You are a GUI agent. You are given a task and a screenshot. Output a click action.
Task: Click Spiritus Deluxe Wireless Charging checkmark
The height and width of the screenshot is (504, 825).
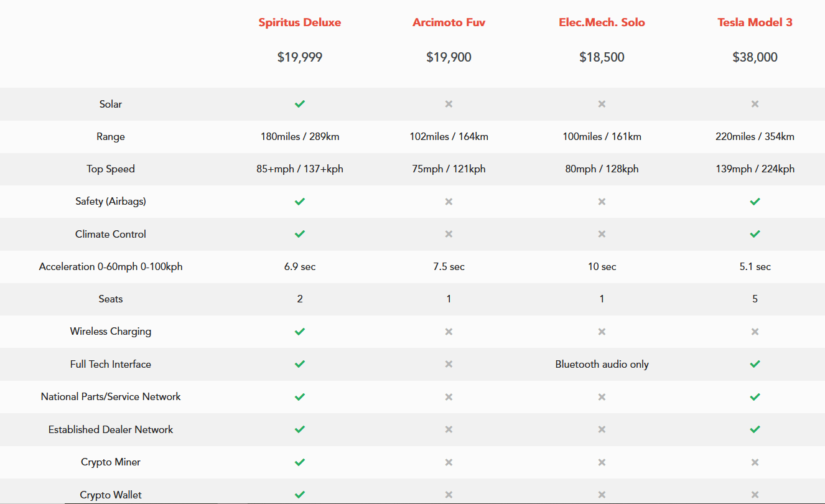click(300, 332)
